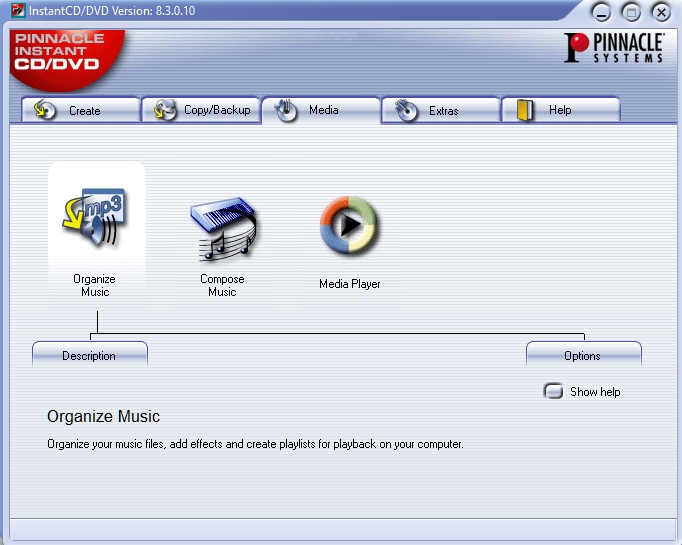The image size is (682, 545).
Task: Select the Media tab label
Action: [324, 110]
